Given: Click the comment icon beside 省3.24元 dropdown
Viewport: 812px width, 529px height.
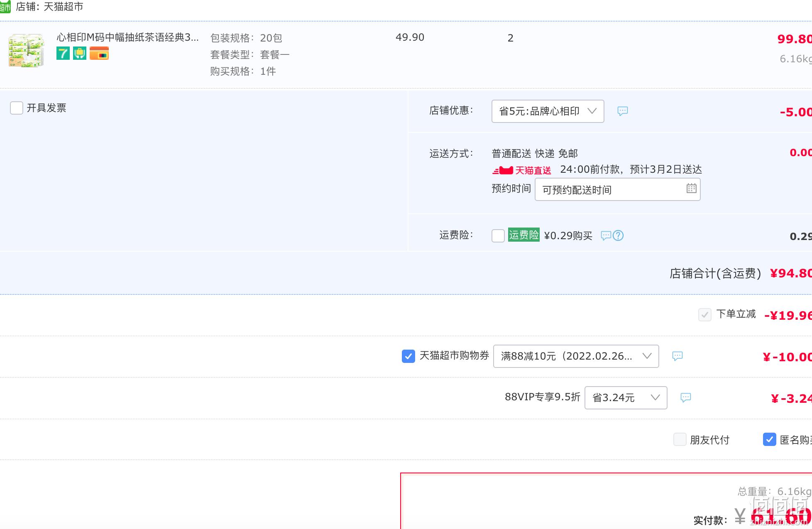Looking at the screenshot, I should tap(685, 397).
